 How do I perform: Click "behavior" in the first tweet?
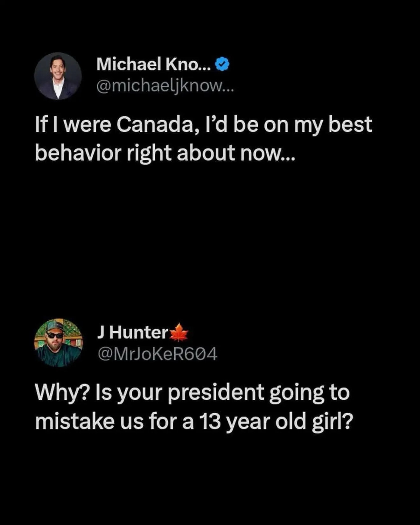point(78,153)
